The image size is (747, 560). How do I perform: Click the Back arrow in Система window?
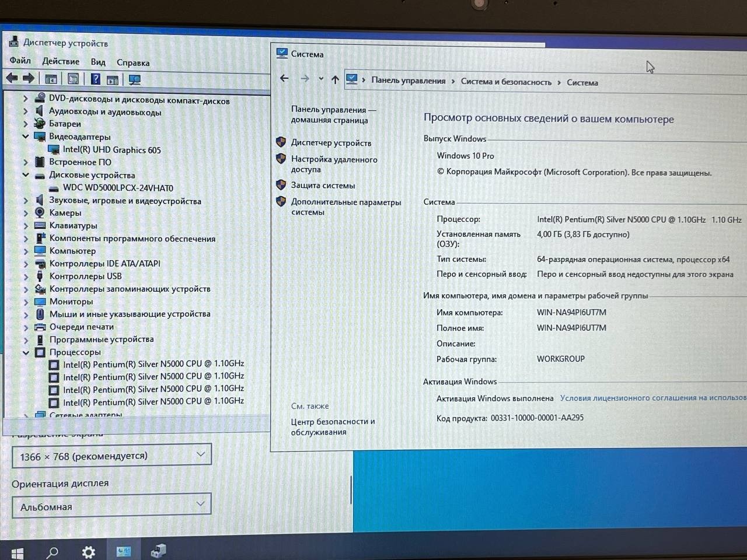tap(284, 78)
